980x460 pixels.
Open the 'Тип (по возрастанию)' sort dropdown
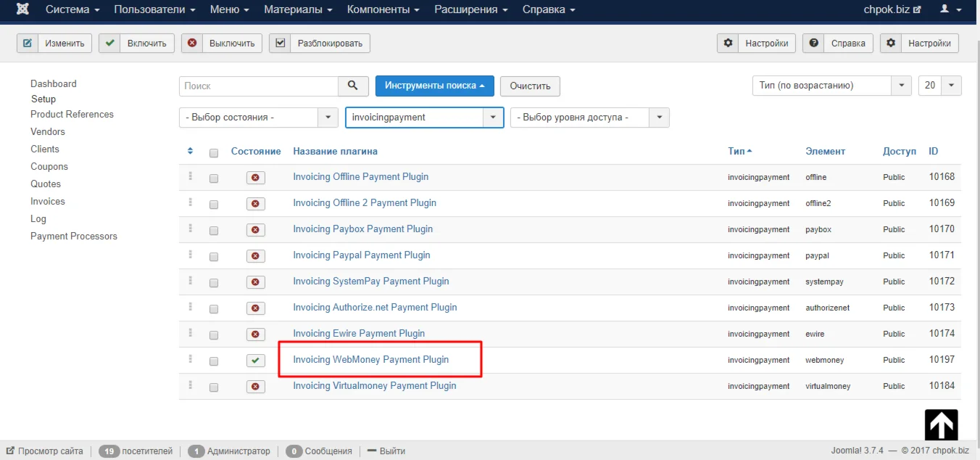831,86
